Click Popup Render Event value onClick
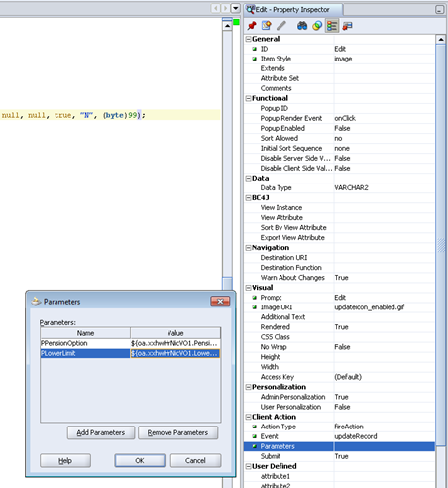448x488 pixels. pos(345,118)
